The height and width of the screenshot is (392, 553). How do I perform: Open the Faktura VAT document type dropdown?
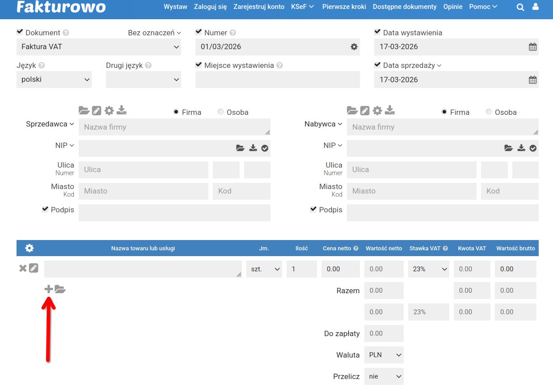point(98,47)
